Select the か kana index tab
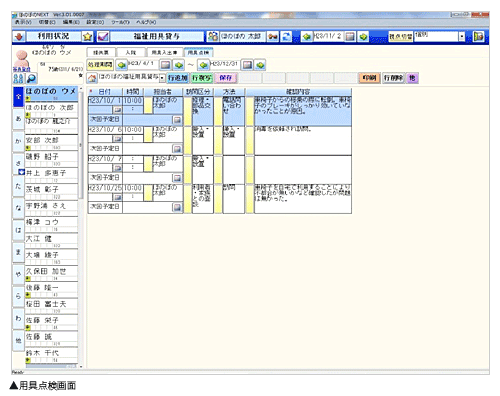The width and height of the screenshot is (500, 396). [x=19, y=141]
